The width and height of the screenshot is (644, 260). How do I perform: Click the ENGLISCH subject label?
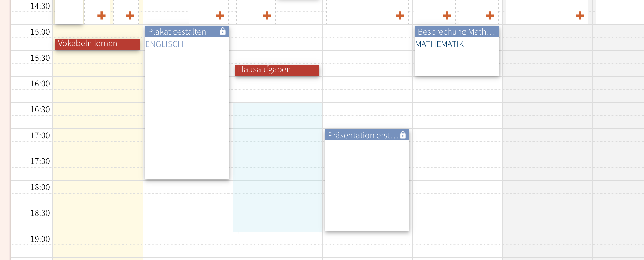(x=164, y=44)
